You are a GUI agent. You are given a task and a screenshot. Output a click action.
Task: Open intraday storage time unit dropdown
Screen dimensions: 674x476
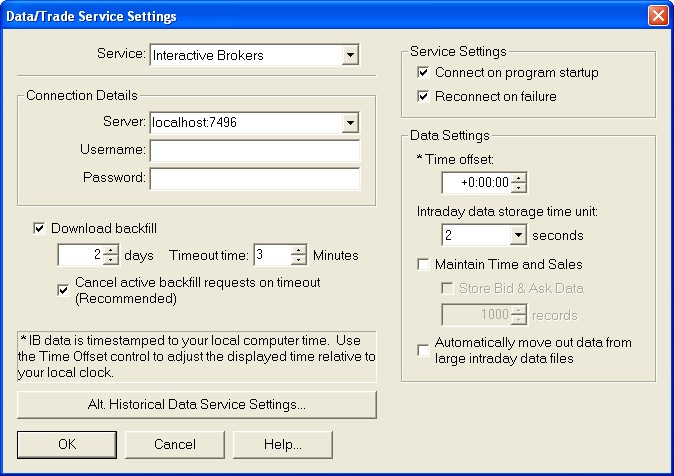click(x=517, y=236)
